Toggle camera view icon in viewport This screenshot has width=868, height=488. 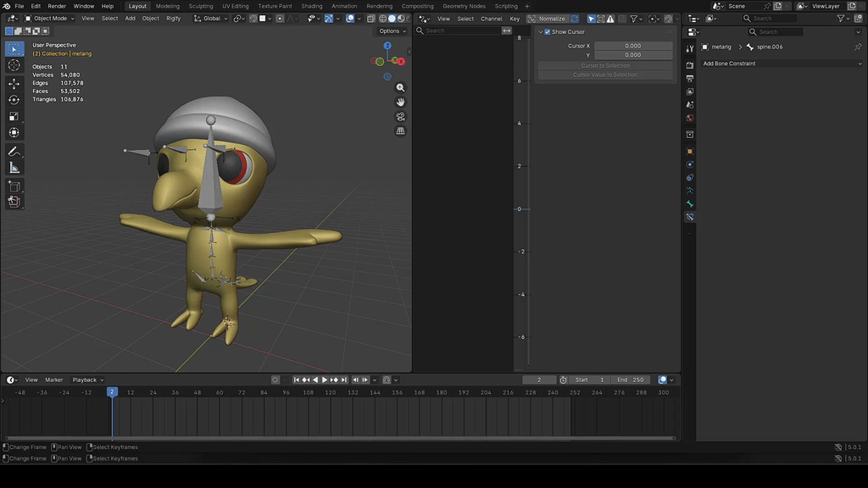[x=400, y=117]
